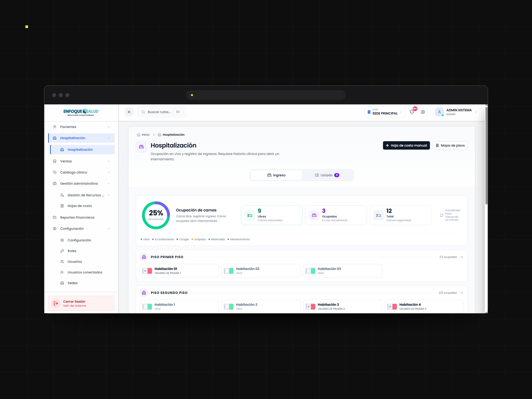Click the Inicio breadcrumb link
This screenshot has width=532, height=399.
tap(143, 135)
